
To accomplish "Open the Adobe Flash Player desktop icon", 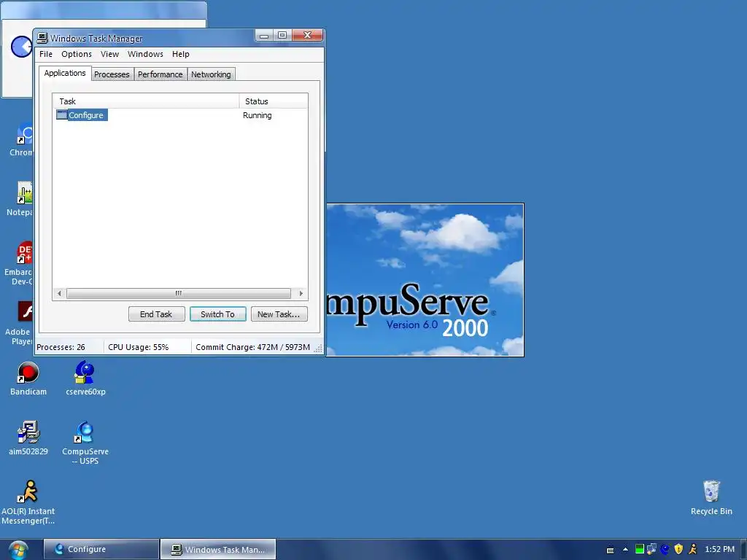I will click(19, 324).
